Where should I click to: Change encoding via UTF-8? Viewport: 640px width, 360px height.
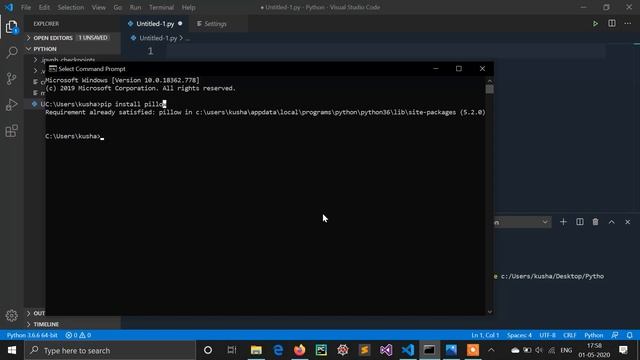547,335
